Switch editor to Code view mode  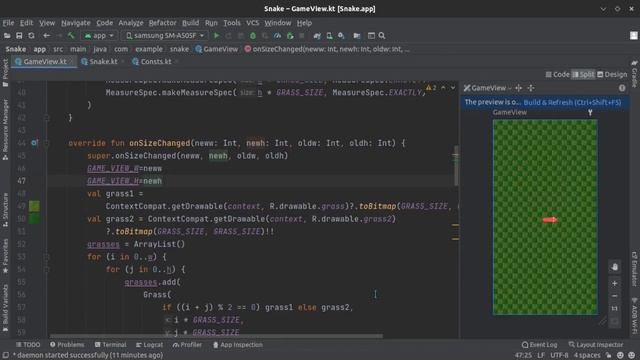pos(558,74)
